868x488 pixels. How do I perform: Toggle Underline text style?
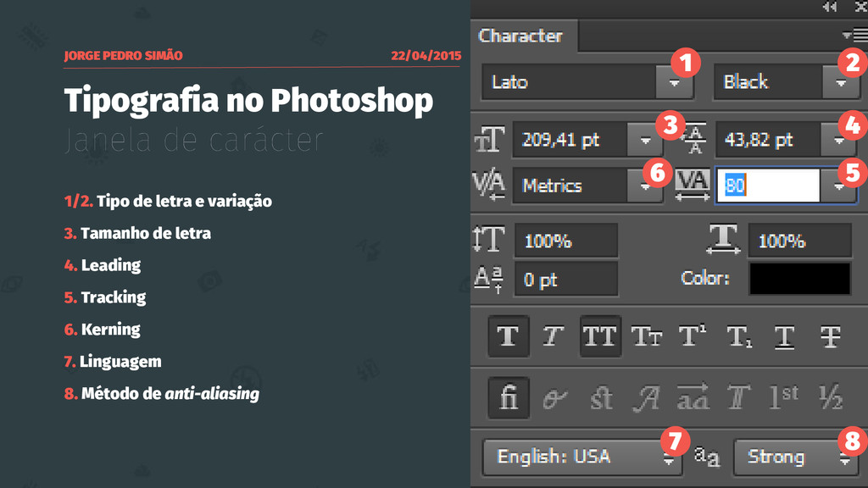(x=784, y=336)
